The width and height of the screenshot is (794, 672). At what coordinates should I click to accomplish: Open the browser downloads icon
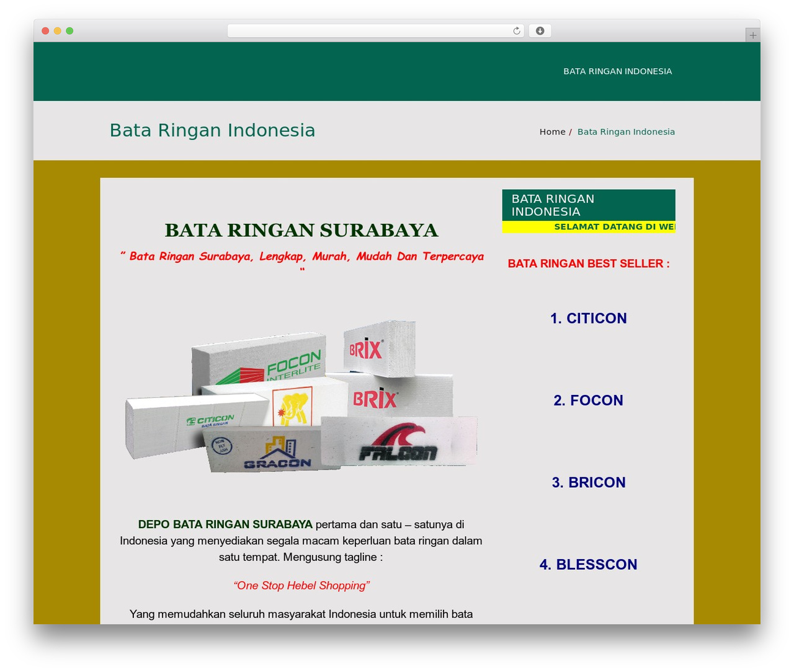click(540, 31)
